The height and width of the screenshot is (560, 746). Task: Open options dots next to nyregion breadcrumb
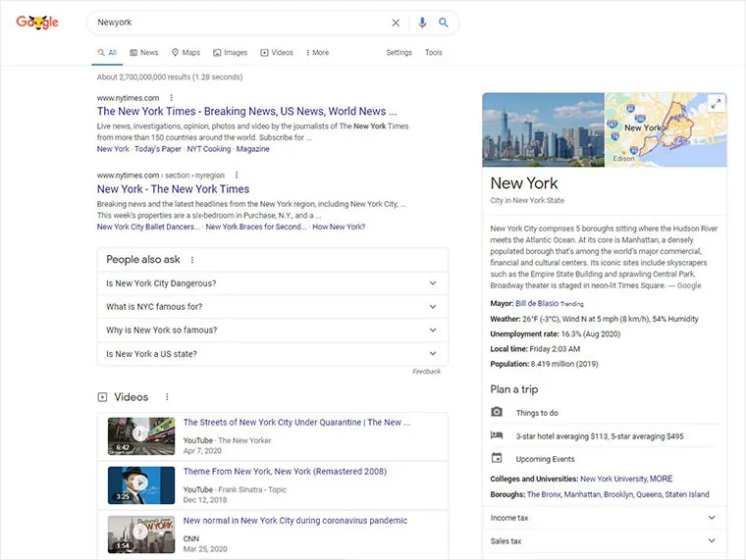point(237,176)
